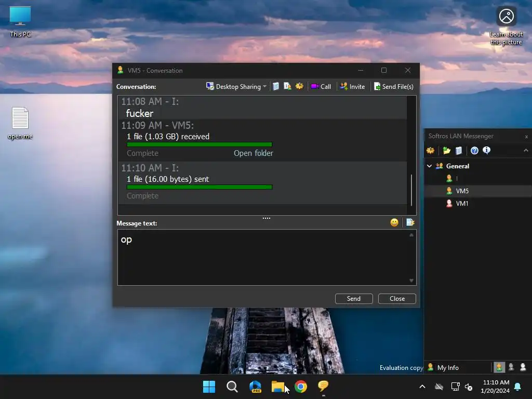Select user VM1 in contact list
The width and height of the screenshot is (532, 399).
point(478,204)
